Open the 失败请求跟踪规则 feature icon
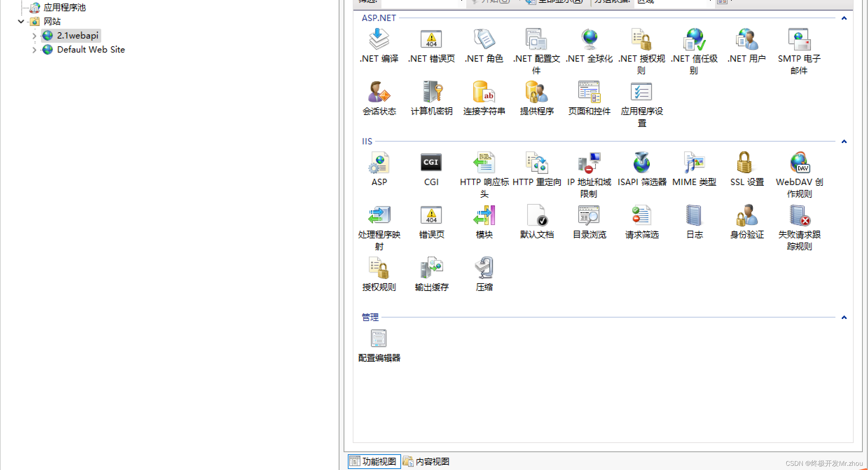This screenshot has height=470, width=868. pos(799,215)
